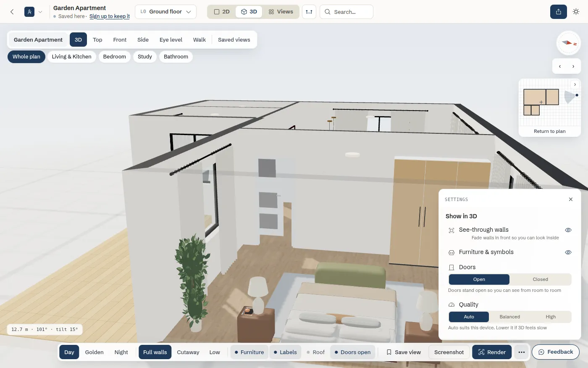This screenshot has height=368, width=588.
Task: Focus on the Bathroom room chip
Action: point(176,56)
